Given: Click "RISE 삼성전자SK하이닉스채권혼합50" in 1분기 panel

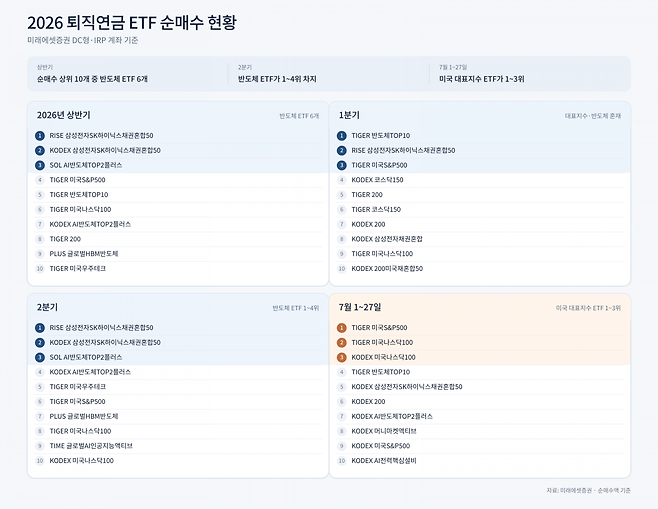Looking at the screenshot, I should click(403, 150).
